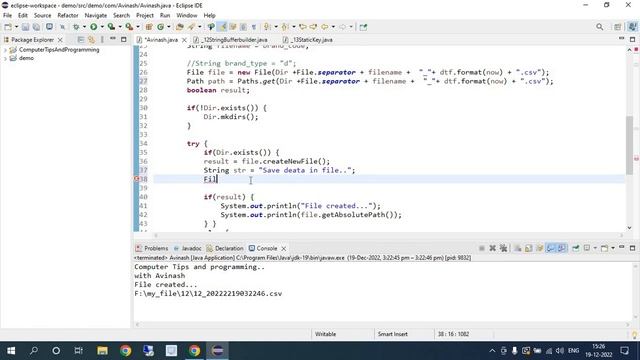Select the Java perspective icon
Screen dimensions: 640x360
pyautogui.click(x=632, y=27)
